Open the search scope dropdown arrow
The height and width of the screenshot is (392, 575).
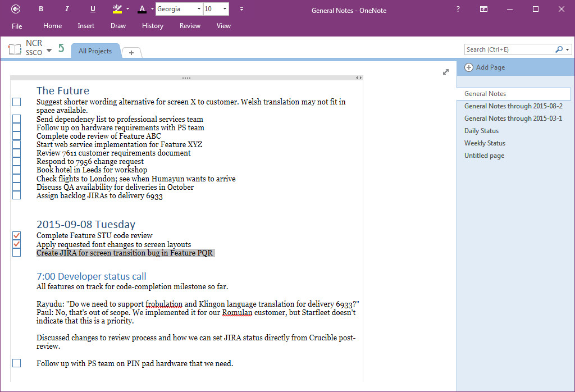pos(568,49)
